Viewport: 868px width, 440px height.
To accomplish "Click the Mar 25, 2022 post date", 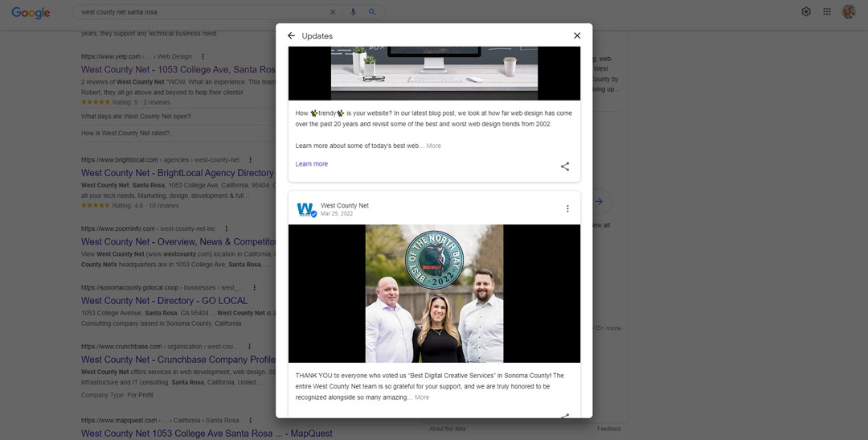I will click(337, 213).
